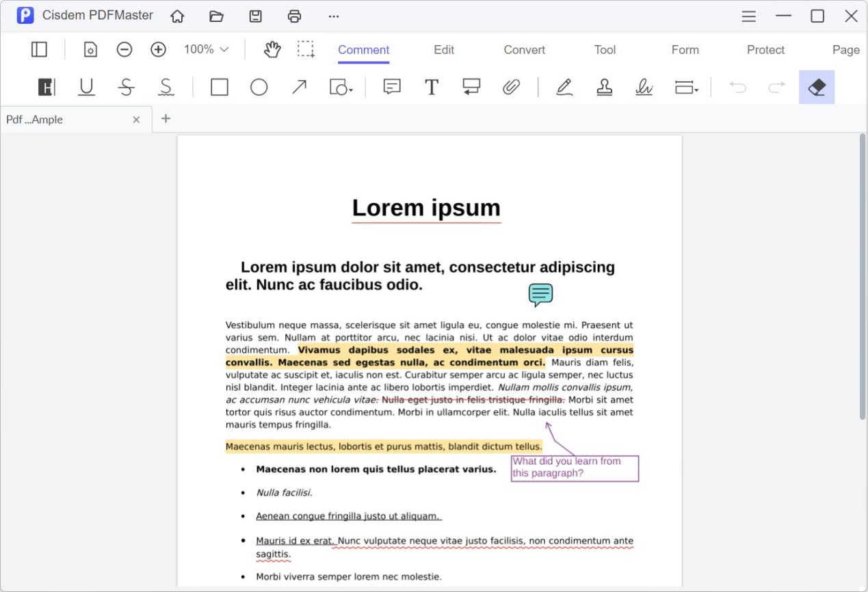Viewport: 868px width, 592px height.
Task: Click the Redo arrow
Action: pos(777,87)
